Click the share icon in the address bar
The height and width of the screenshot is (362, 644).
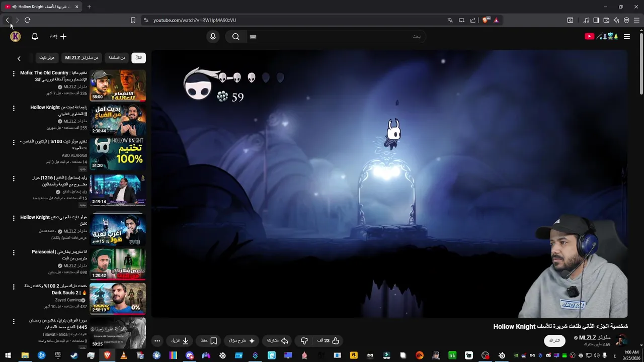(472, 20)
